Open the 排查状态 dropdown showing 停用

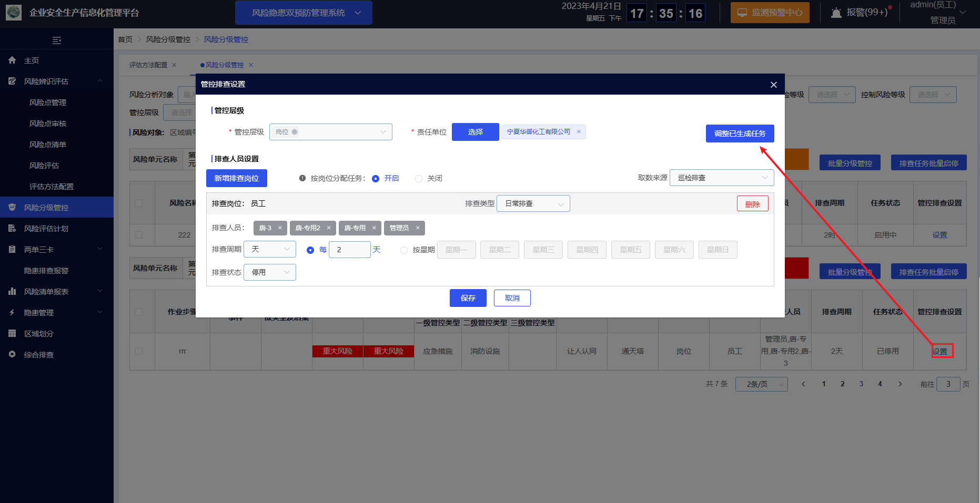tap(270, 272)
